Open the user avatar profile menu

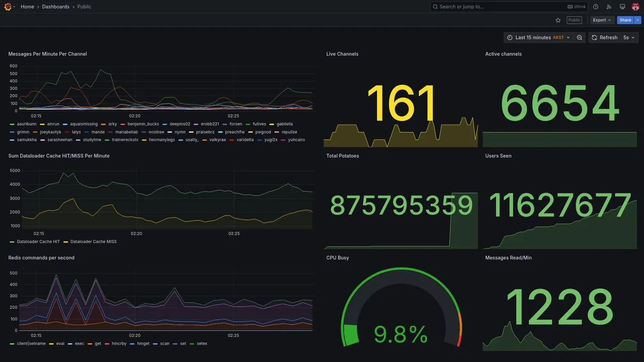pyautogui.click(x=635, y=7)
